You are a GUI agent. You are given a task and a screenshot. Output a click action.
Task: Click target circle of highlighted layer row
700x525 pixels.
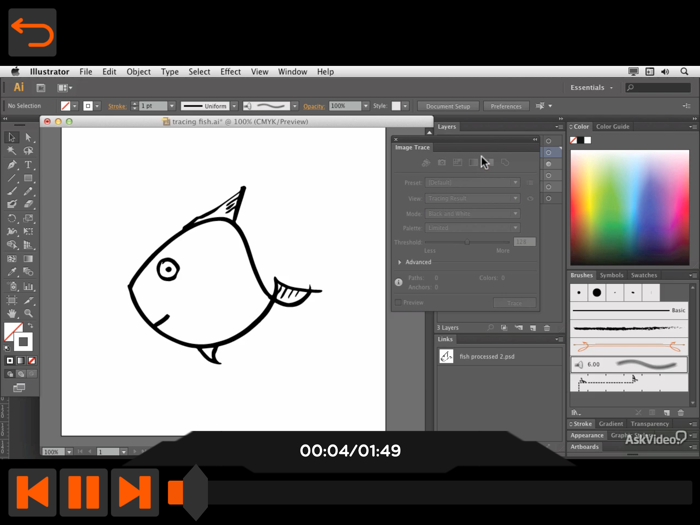549,153
